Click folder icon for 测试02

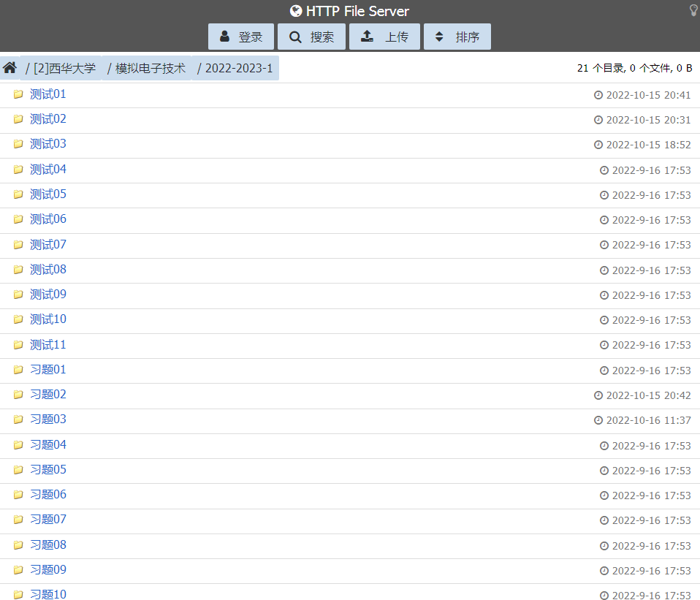pos(18,119)
